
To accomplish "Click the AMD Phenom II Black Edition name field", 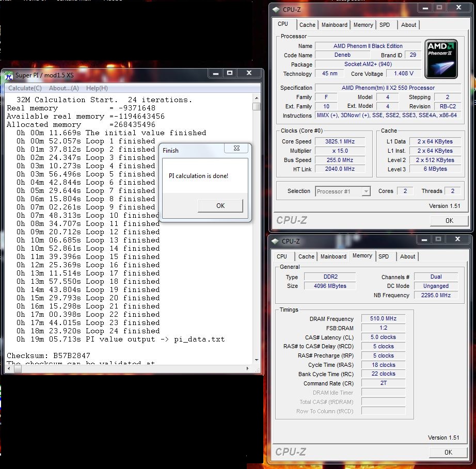I will pyautogui.click(x=368, y=46).
